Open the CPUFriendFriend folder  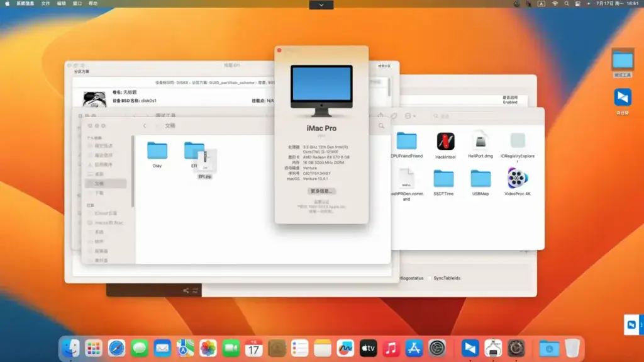click(x=407, y=142)
